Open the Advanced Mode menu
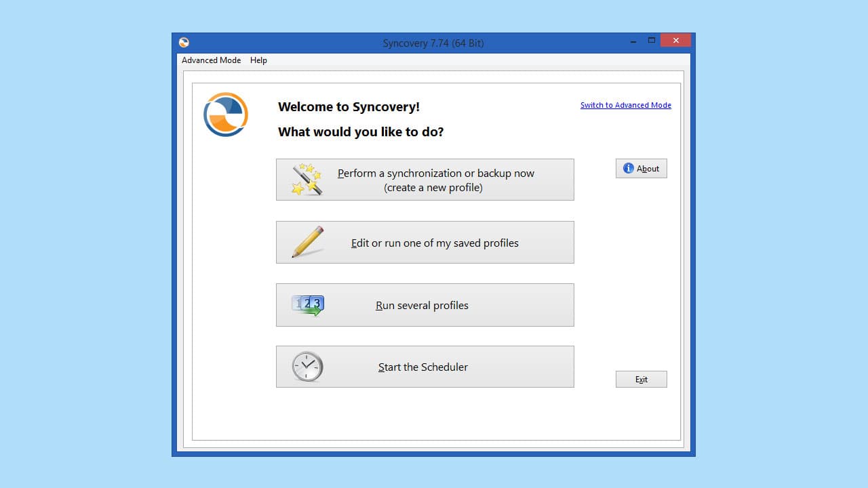This screenshot has width=868, height=488. (211, 60)
